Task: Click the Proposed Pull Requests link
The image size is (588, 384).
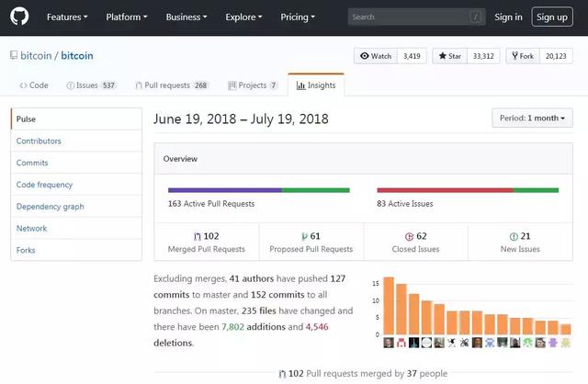Action: [311, 242]
